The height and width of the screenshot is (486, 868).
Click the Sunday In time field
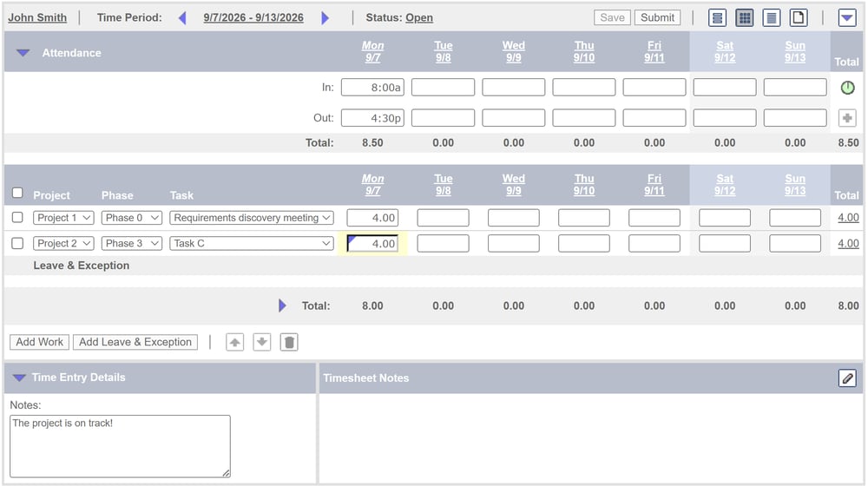[795, 88]
